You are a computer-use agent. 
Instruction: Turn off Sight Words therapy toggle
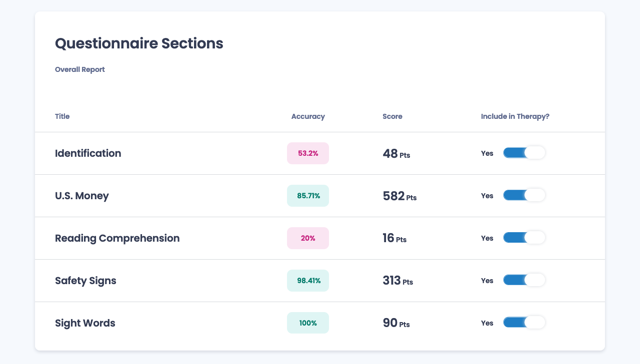tap(524, 323)
